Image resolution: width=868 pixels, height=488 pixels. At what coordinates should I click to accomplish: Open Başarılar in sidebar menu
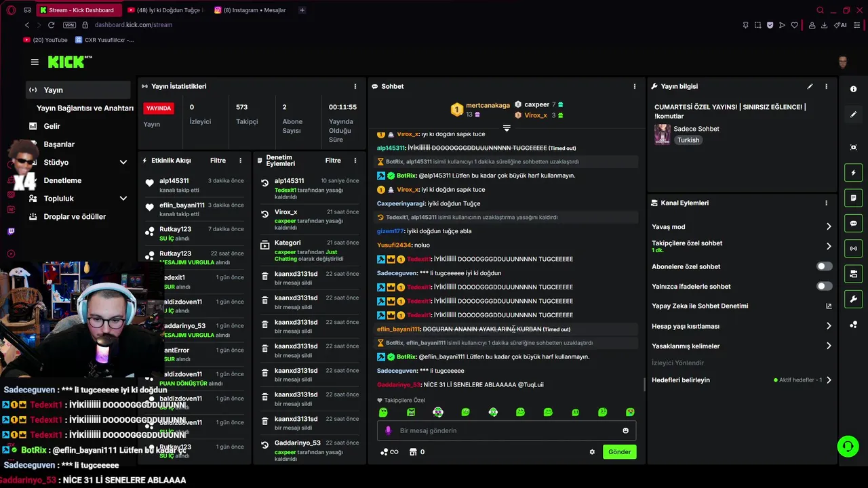point(59,144)
